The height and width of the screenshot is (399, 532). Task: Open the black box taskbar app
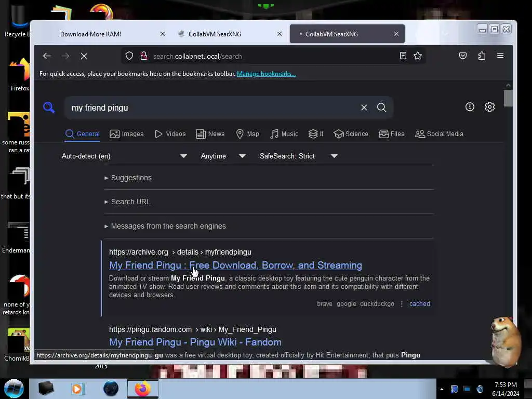click(x=46, y=389)
